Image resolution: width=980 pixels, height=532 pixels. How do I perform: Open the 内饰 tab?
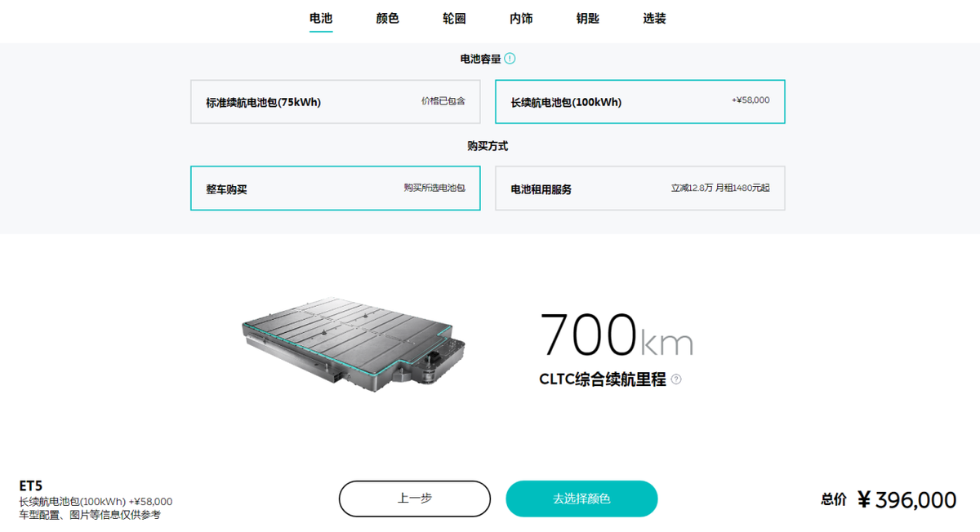(521, 18)
